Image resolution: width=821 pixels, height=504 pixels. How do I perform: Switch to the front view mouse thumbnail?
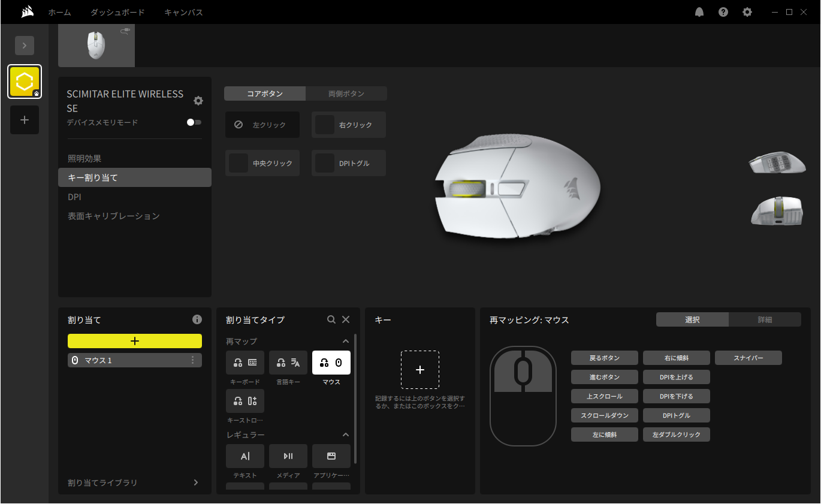pyautogui.click(x=777, y=211)
